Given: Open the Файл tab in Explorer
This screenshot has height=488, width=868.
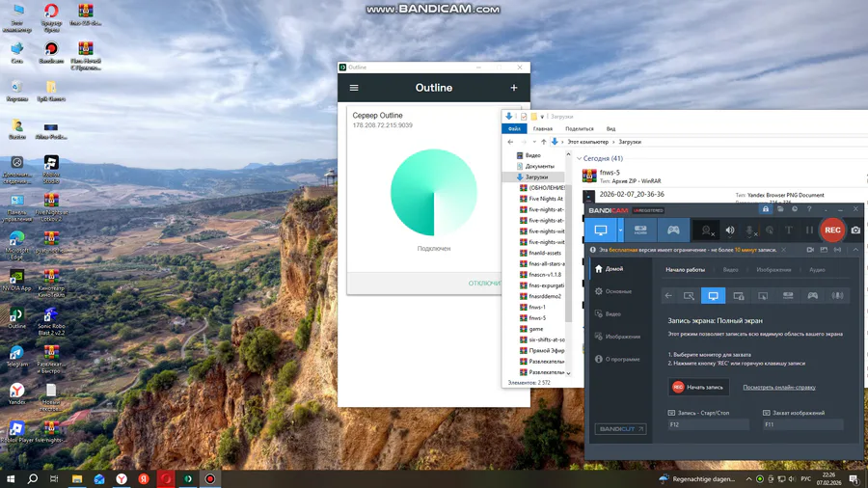Looking at the screenshot, I should pyautogui.click(x=514, y=129).
